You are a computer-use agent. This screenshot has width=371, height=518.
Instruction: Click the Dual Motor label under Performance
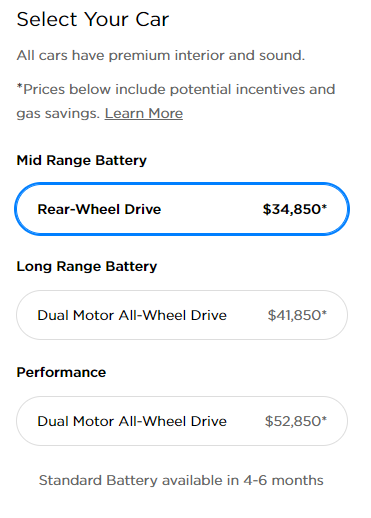(132, 421)
